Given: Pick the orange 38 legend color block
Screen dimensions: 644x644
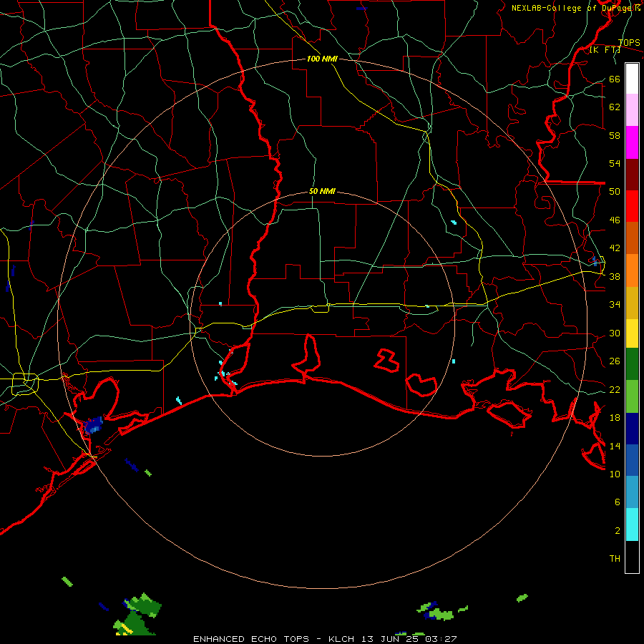Looking at the screenshot, I should coord(632,270).
